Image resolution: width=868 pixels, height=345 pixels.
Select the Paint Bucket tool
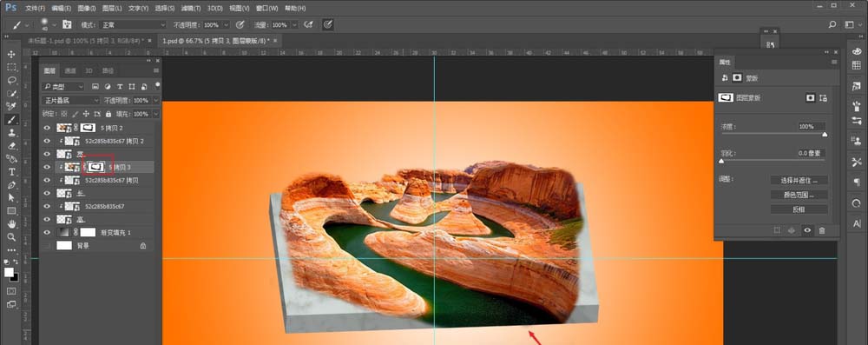[11, 159]
